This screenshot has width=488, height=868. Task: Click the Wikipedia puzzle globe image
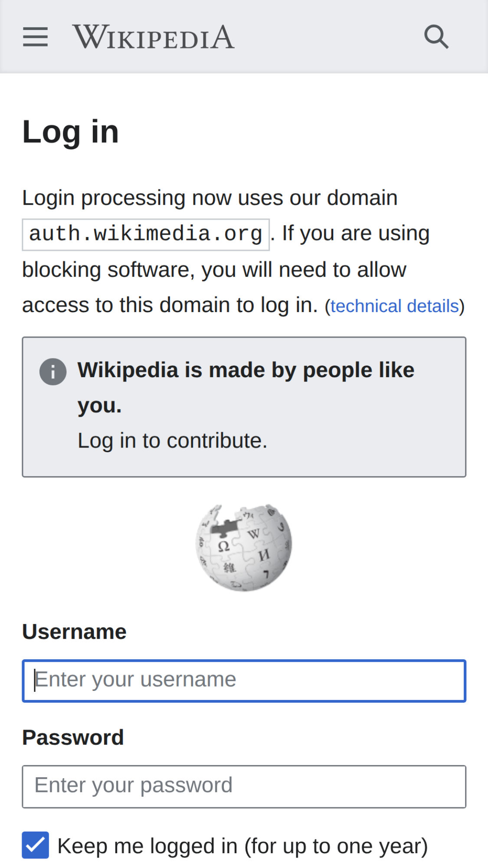(244, 547)
